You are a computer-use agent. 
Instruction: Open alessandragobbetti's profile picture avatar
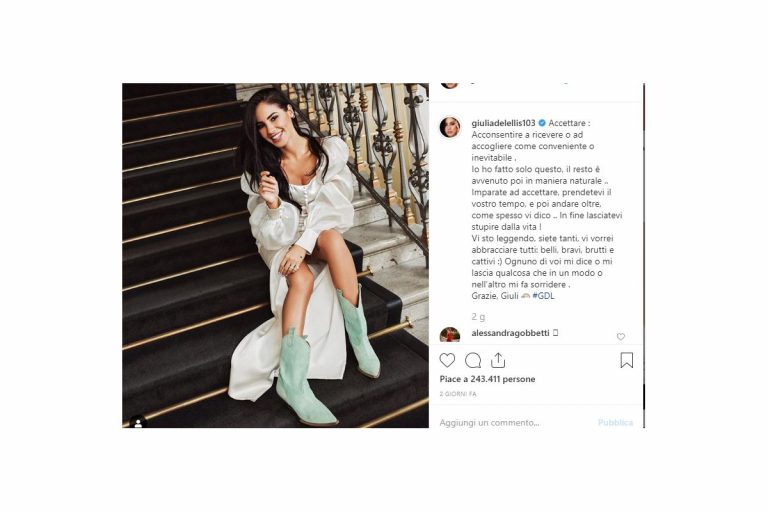tap(450, 335)
